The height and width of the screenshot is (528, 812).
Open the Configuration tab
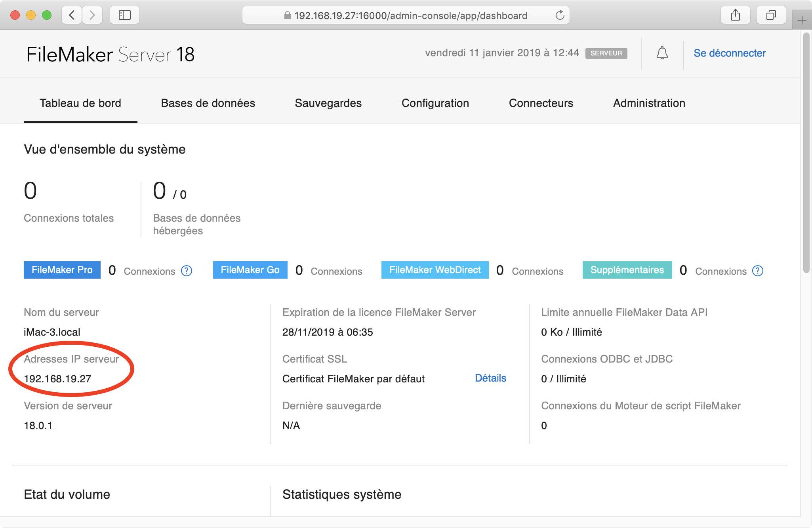click(x=435, y=103)
